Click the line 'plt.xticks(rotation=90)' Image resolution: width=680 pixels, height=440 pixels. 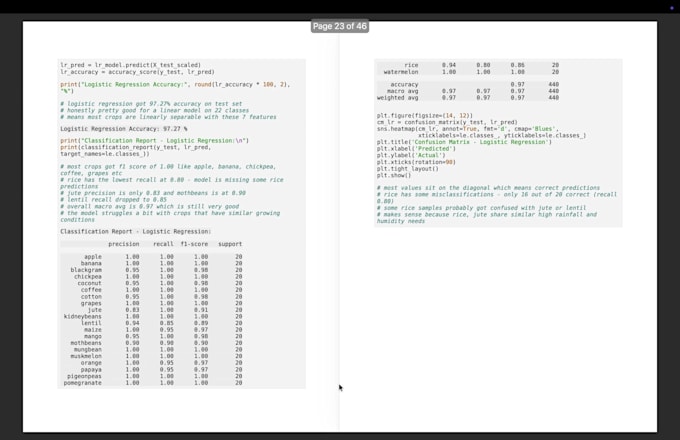(416, 162)
